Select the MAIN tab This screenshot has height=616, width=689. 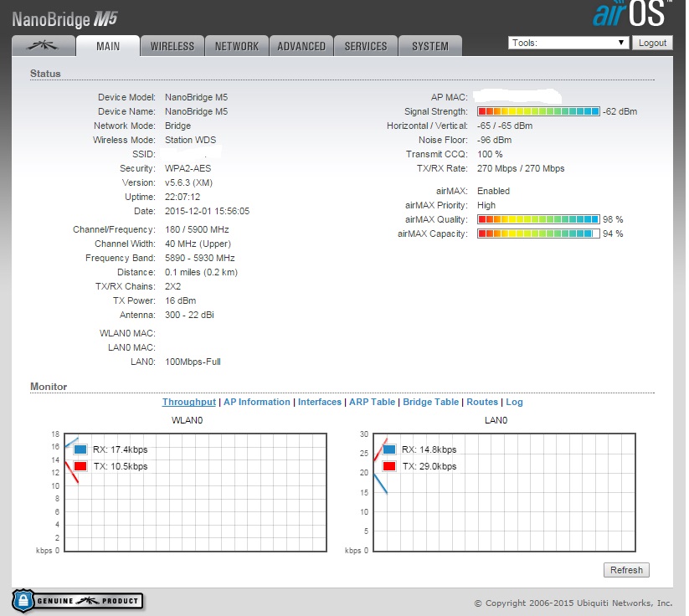[108, 46]
